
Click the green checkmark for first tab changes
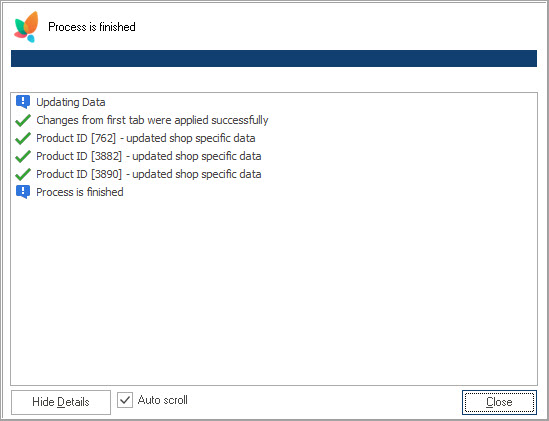pos(23,120)
